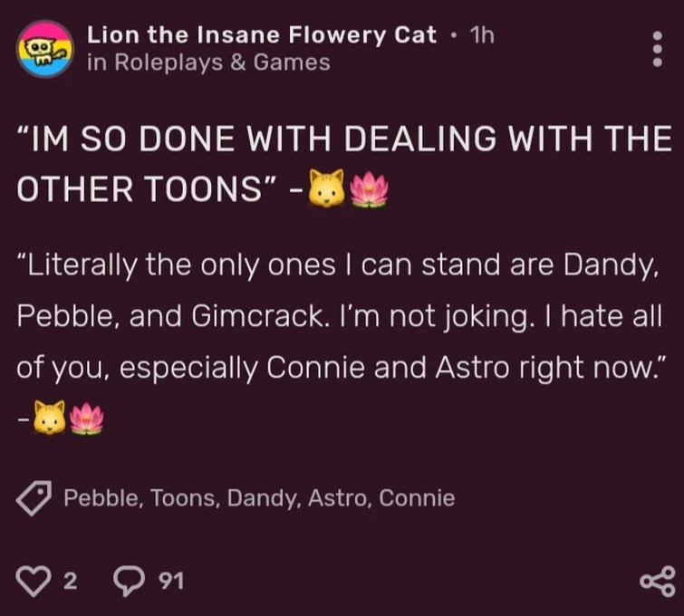Share the post using the share icon

click(x=657, y=581)
